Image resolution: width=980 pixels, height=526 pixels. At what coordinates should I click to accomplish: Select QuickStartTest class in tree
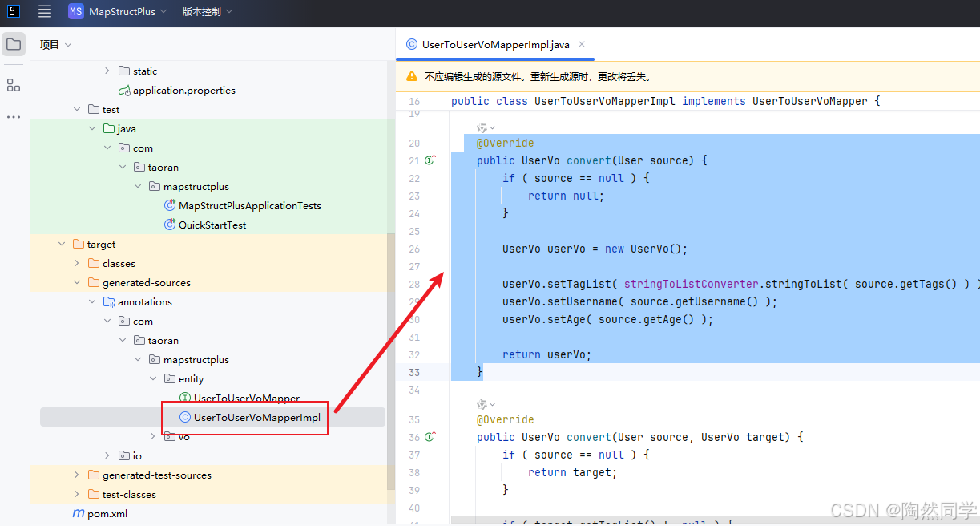[212, 225]
